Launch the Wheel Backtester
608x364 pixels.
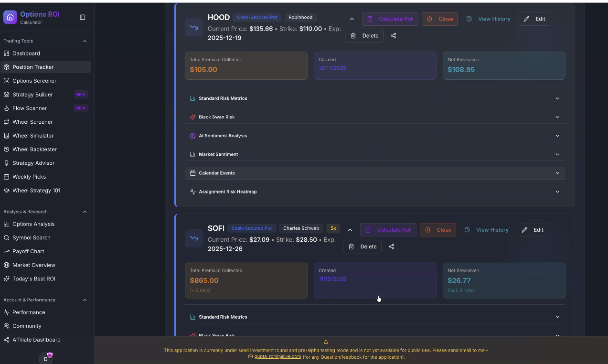click(x=33, y=149)
